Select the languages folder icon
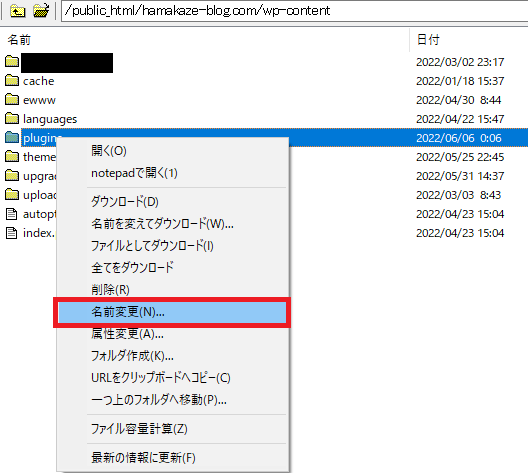528x473 pixels. 12,118
